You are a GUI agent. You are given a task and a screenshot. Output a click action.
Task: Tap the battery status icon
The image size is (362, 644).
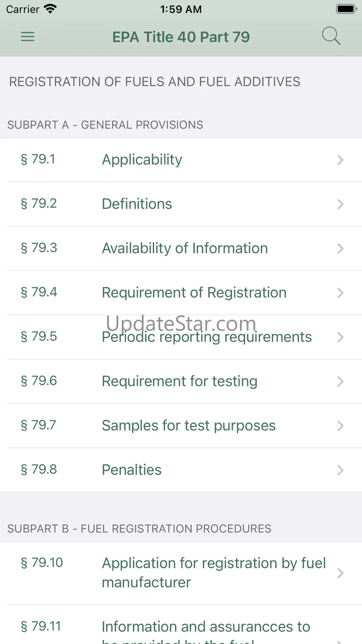coord(346,9)
